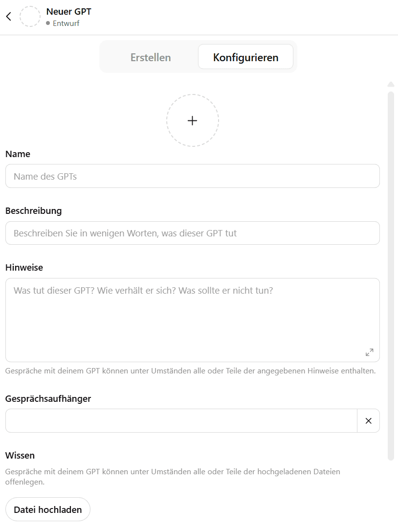
Task: Click the Beschreibung text field
Action: [192, 233]
